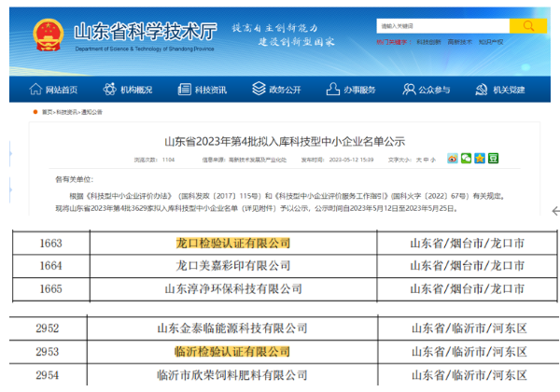Share article to QQ Zone star icon
The image size is (560, 392).
480,159
